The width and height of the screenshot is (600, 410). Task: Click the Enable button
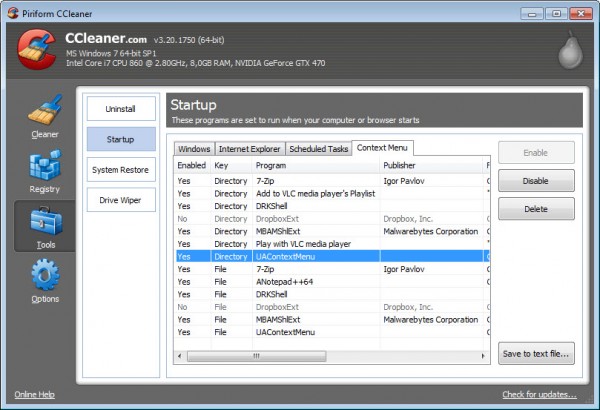tap(536, 153)
